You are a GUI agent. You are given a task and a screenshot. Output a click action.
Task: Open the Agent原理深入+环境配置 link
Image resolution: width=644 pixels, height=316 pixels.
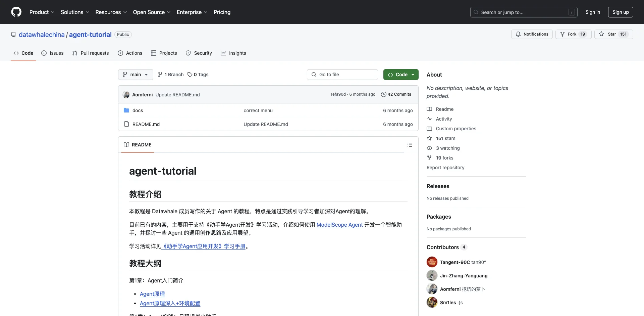(170, 303)
